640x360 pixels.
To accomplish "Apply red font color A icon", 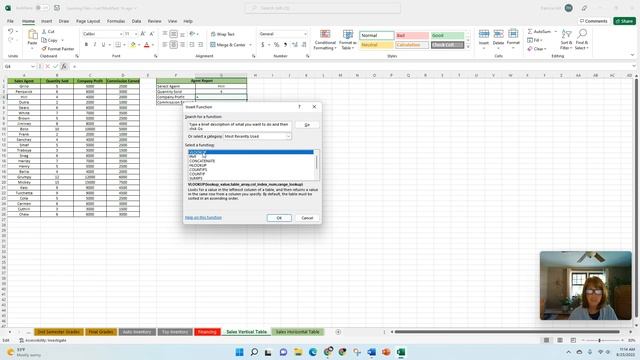I will 147,44.
